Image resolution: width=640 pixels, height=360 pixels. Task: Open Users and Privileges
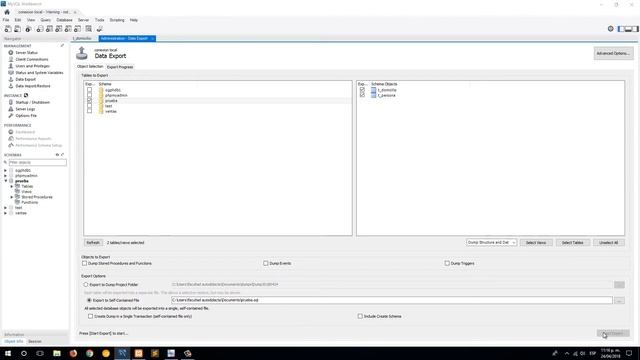[33, 66]
